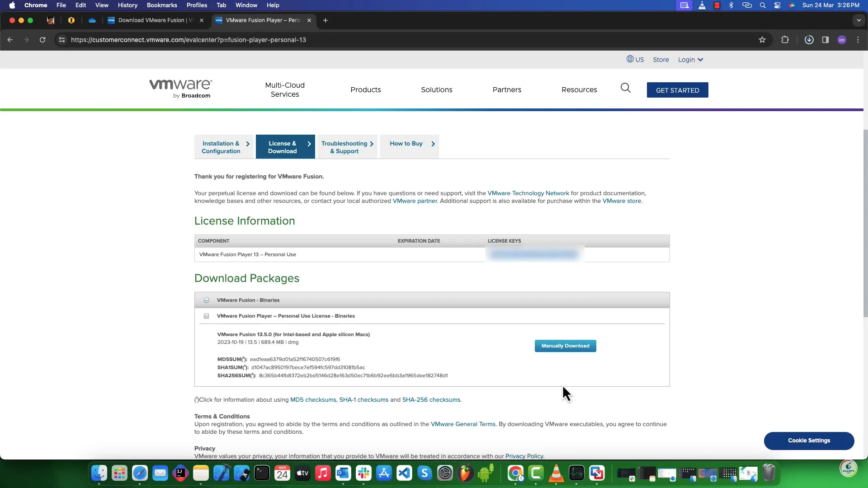
Task: Open Terminal from the dock
Action: [262, 473]
